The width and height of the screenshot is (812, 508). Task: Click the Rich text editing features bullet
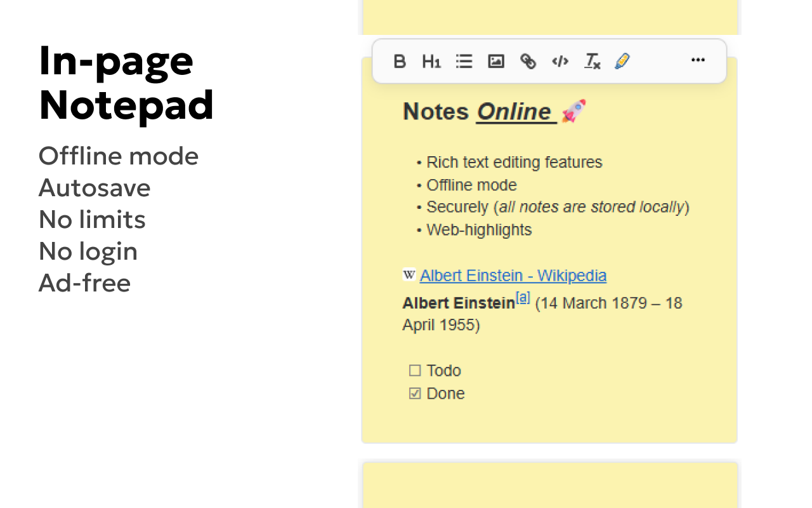(514, 163)
